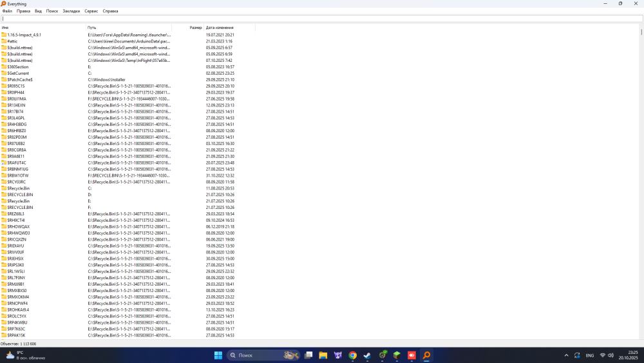Open Google Chrome from the taskbar

(x=352, y=355)
